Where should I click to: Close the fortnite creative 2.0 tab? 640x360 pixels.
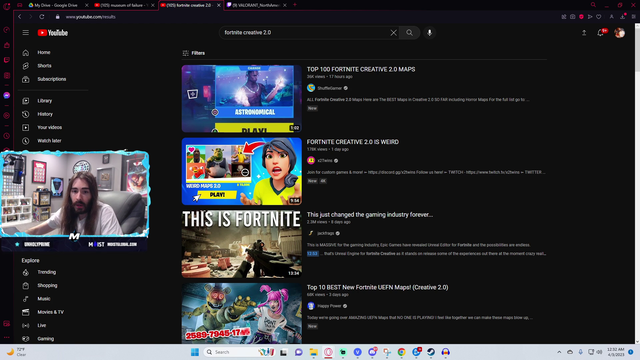(x=219, y=5)
